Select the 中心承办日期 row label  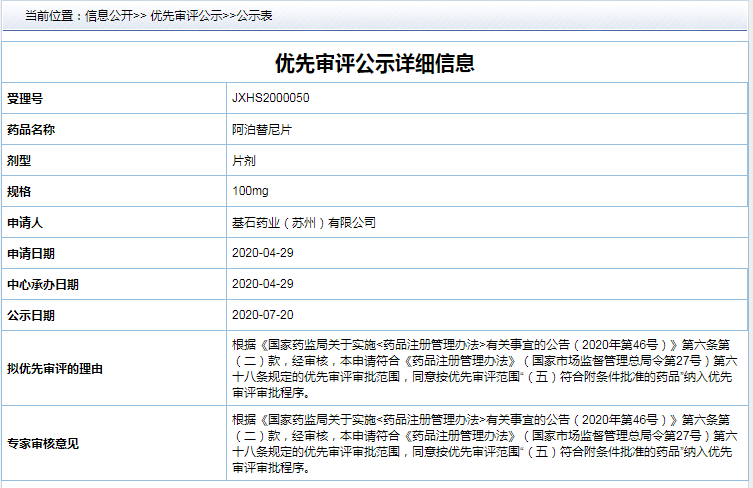[x=43, y=285]
